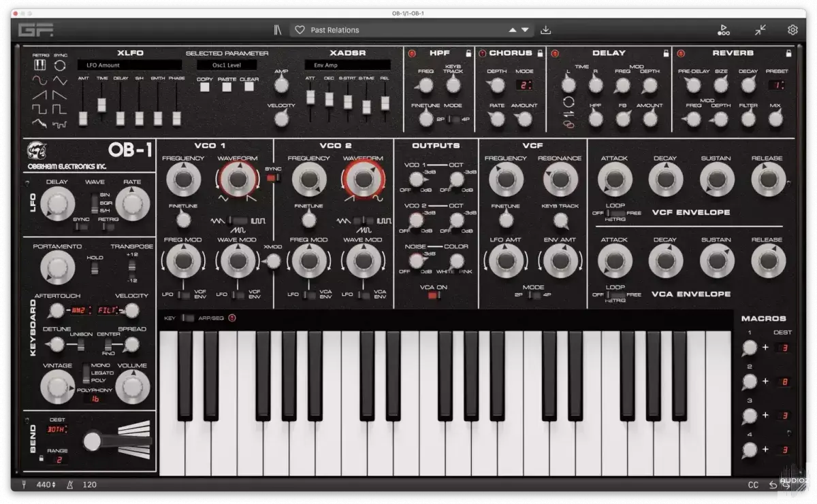The image size is (817, 504).
Task: Toggle the VCO 2 Sync switch
Action: click(272, 178)
